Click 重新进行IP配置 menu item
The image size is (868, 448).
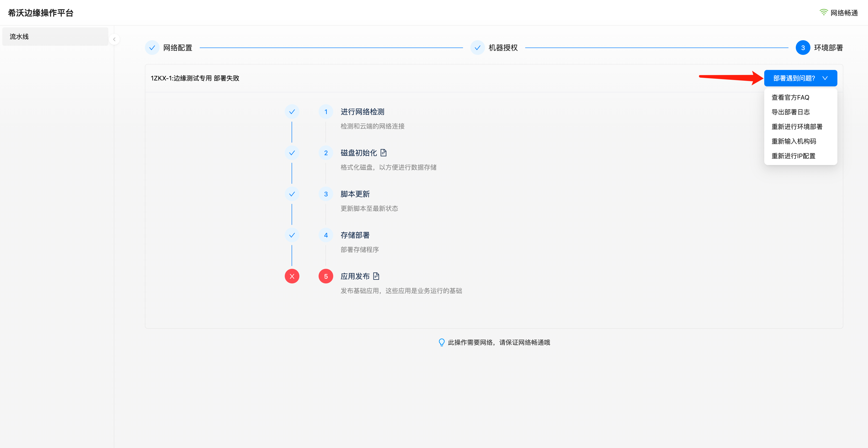pyautogui.click(x=793, y=156)
